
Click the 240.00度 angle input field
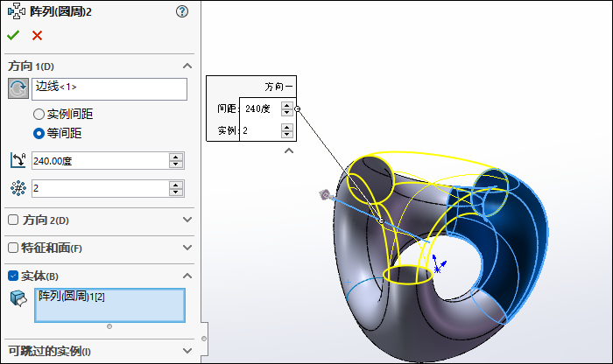pos(100,160)
